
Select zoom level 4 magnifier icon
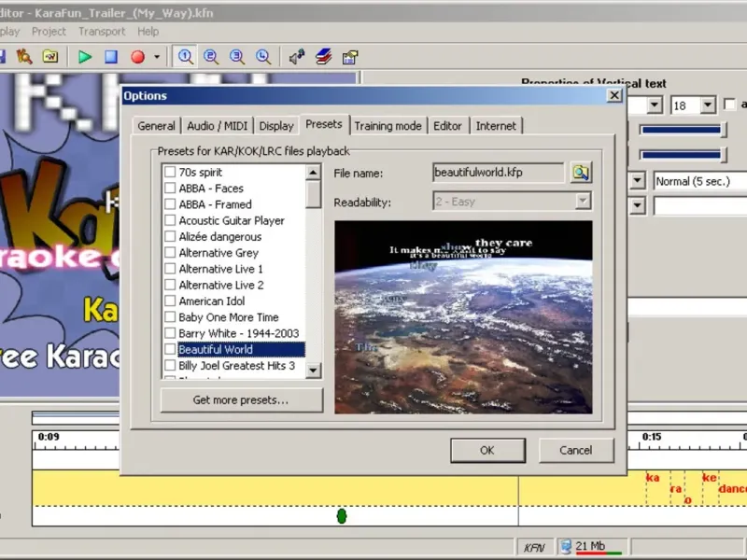(x=263, y=57)
